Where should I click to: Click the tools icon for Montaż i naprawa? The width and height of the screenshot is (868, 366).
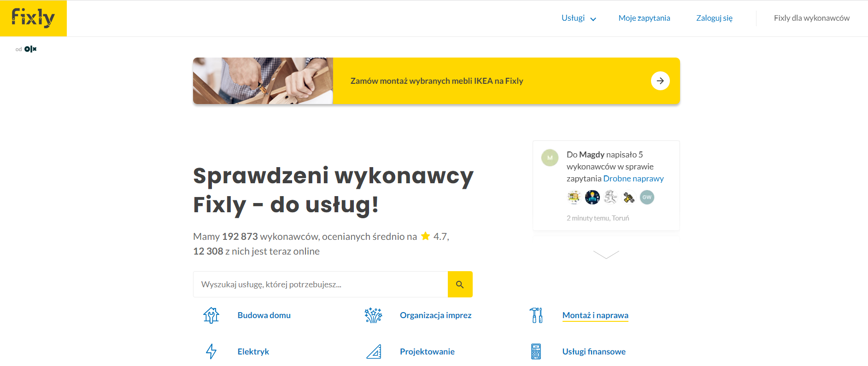coord(536,315)
